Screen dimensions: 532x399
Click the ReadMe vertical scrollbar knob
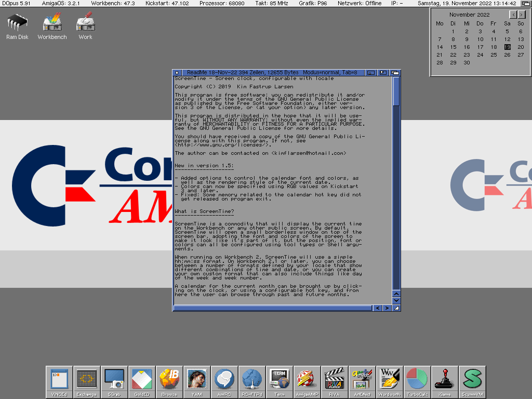396,91
